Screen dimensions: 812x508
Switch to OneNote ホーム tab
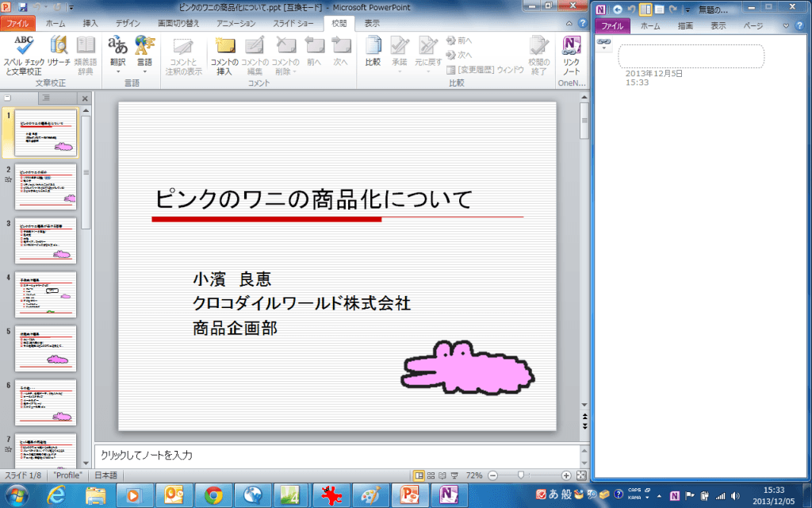tap(650, 26)
